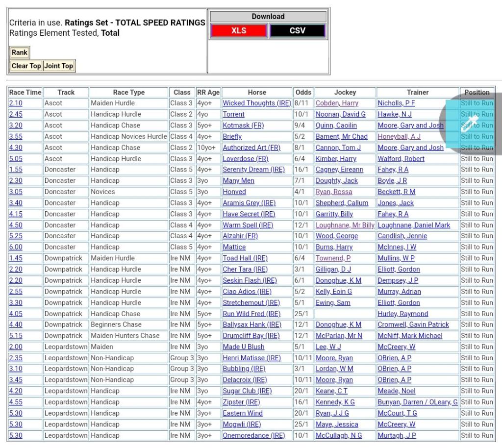
Task: Open jockey Moore, Ryan for Delacroix
Action: [x=334, y=380]
